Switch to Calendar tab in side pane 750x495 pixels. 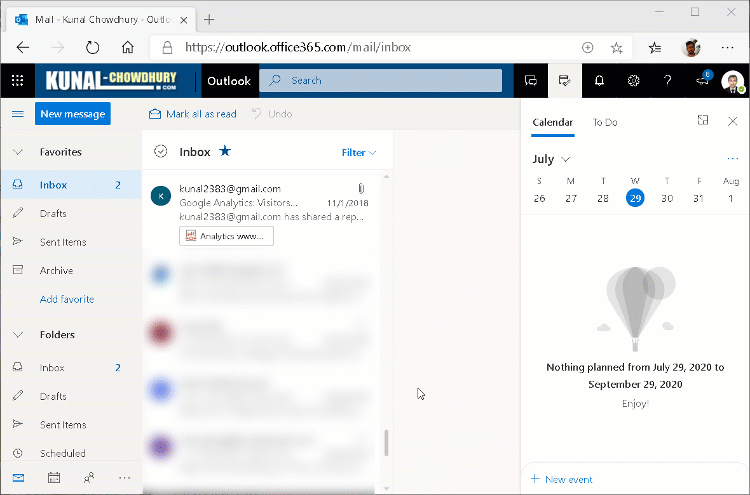552,122
